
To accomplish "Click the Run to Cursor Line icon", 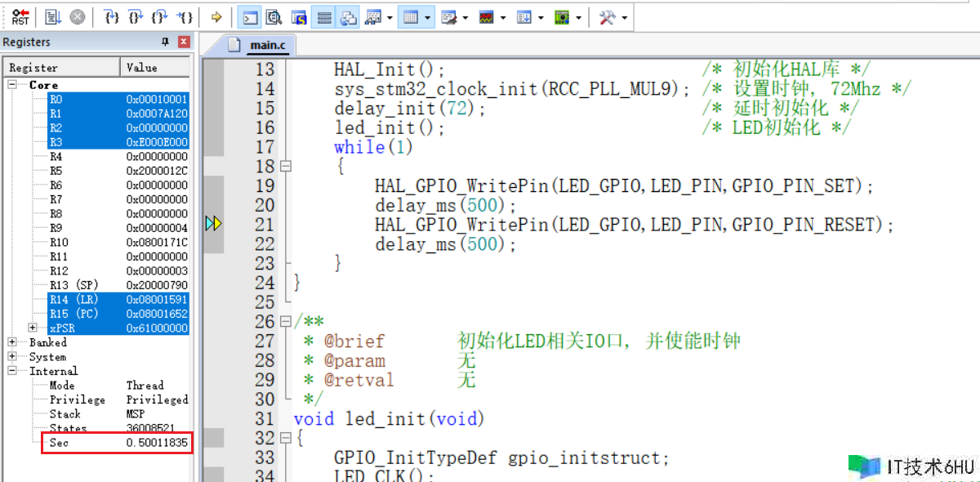I will coord(185,17).
